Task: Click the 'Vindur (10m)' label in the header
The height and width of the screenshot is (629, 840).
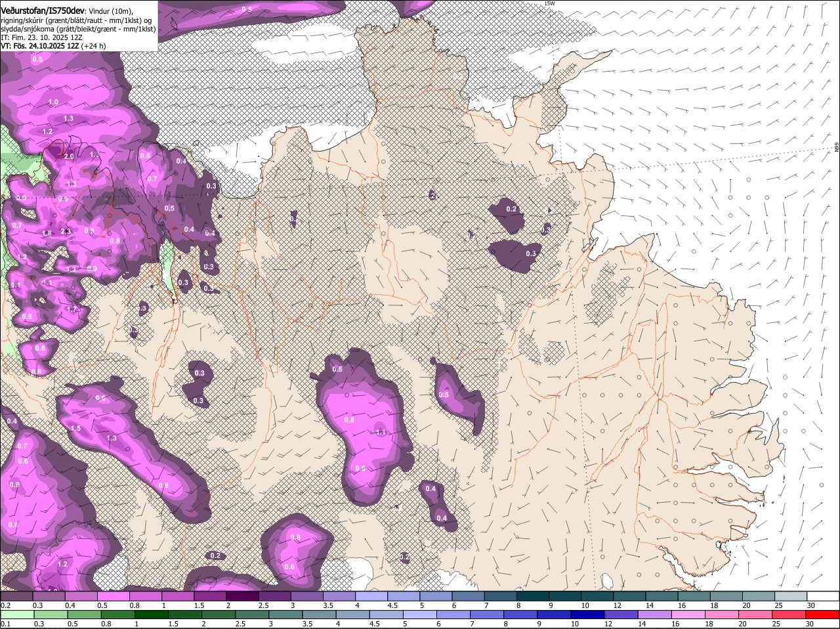Action: click(x=110, y=11)
